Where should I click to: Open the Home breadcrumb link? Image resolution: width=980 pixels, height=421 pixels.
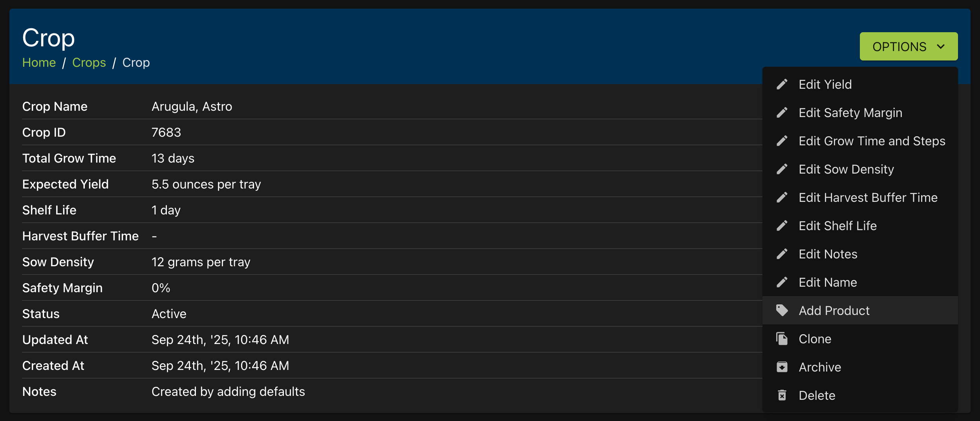tap(39, 63)
